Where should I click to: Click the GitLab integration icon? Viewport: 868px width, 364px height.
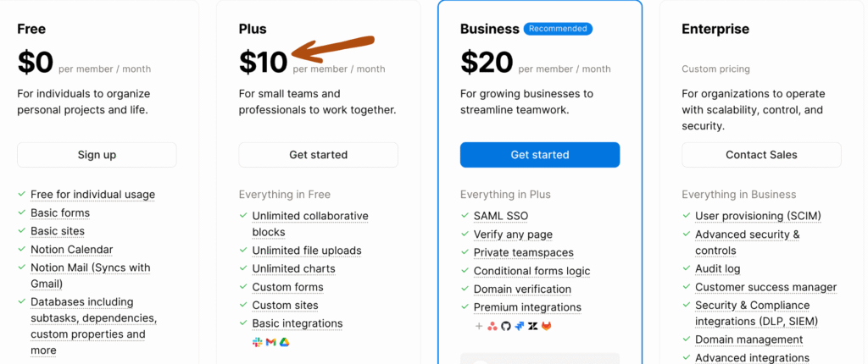pos(547,326)
